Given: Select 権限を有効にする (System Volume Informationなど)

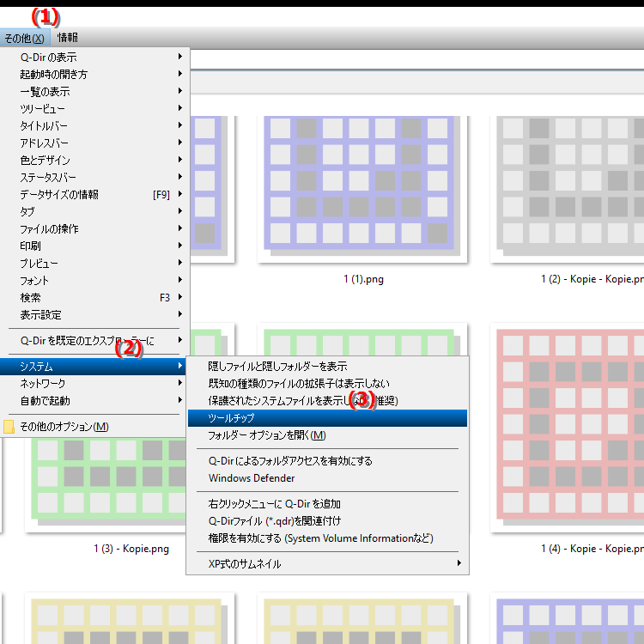Looking at the screenshot, I should click(327, 538).
